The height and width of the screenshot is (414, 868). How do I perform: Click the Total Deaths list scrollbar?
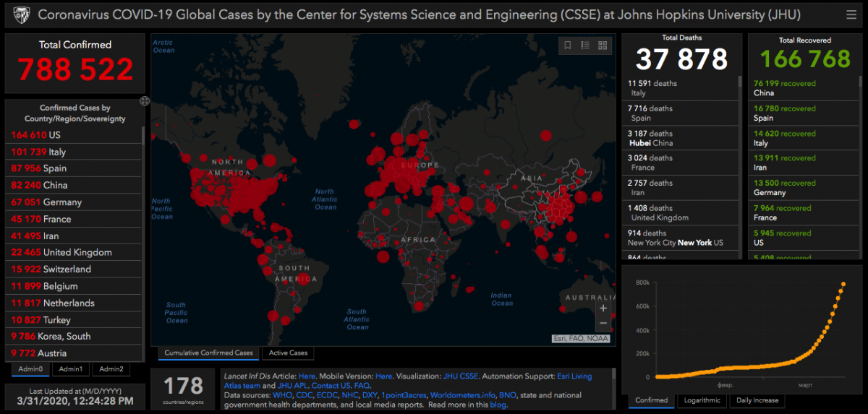pos(739,82)
